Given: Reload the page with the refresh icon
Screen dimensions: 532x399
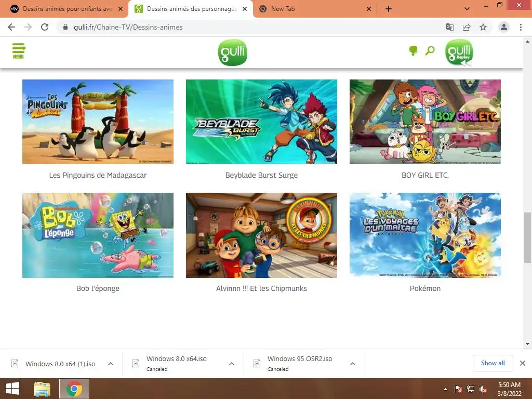Looking at the screenshot, I should (x=45, y=27).
